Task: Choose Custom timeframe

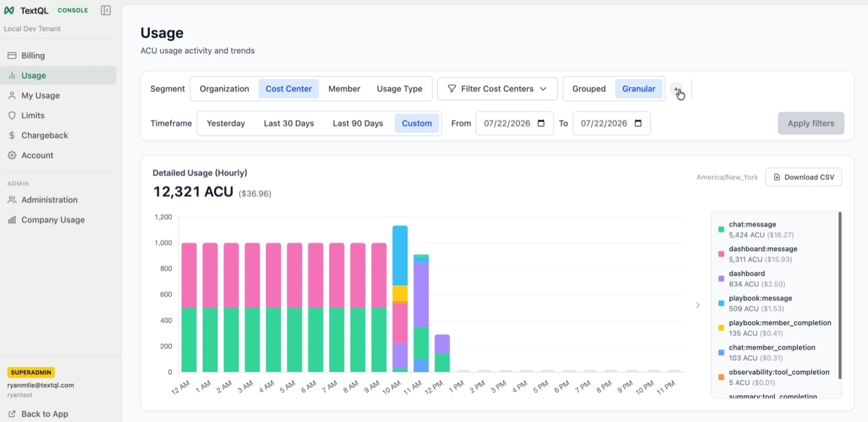Action: pyautogui.click(x=417, y=123)
